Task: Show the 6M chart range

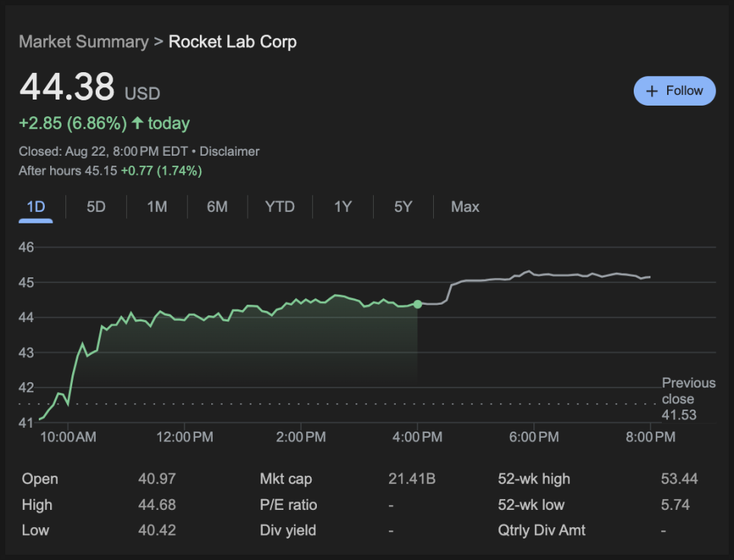Action: 217,207
